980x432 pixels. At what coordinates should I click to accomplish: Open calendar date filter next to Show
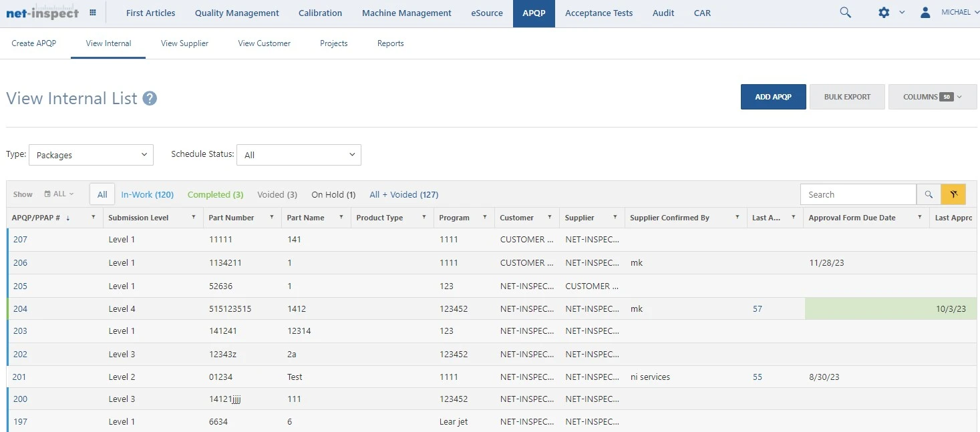click(57, 194)
